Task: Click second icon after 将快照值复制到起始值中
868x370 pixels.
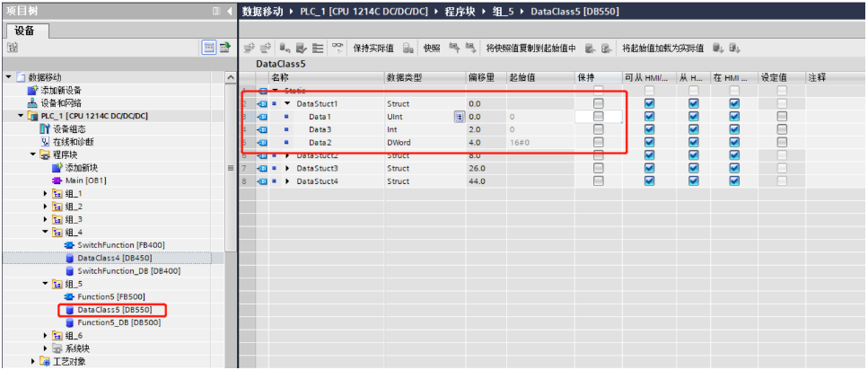Action: 606,48
